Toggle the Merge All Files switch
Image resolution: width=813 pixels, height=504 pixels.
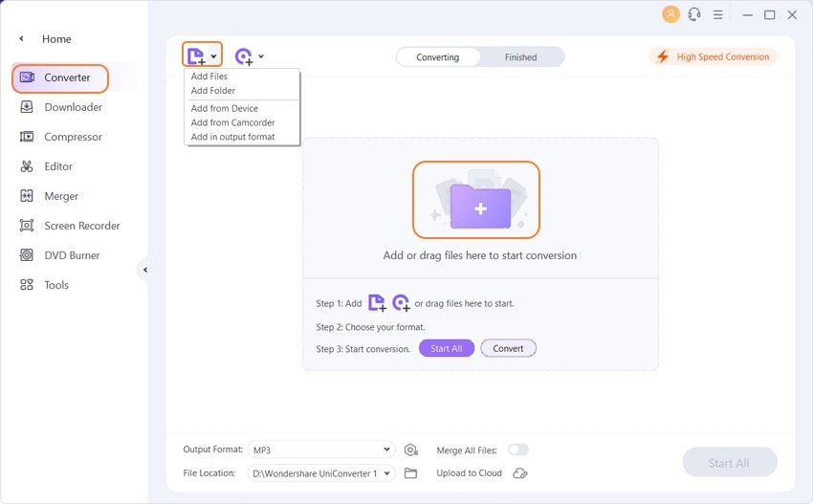517,449
